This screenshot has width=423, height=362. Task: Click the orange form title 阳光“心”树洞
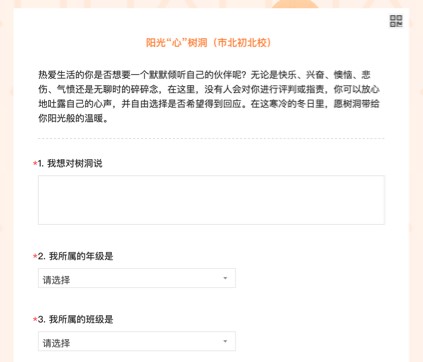(209, 43)
